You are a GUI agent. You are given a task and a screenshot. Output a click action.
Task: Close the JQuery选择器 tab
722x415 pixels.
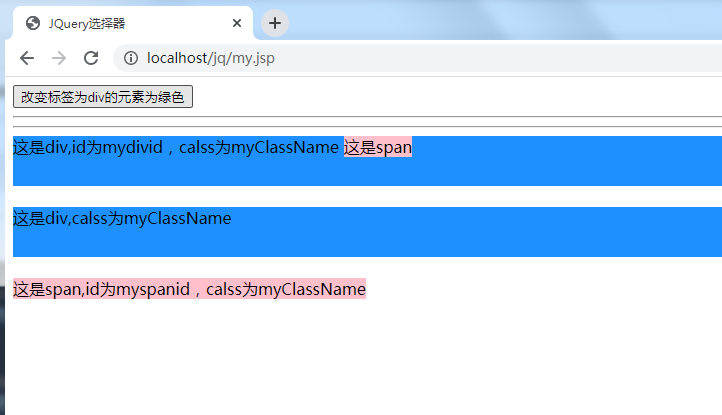coord(237,23)
